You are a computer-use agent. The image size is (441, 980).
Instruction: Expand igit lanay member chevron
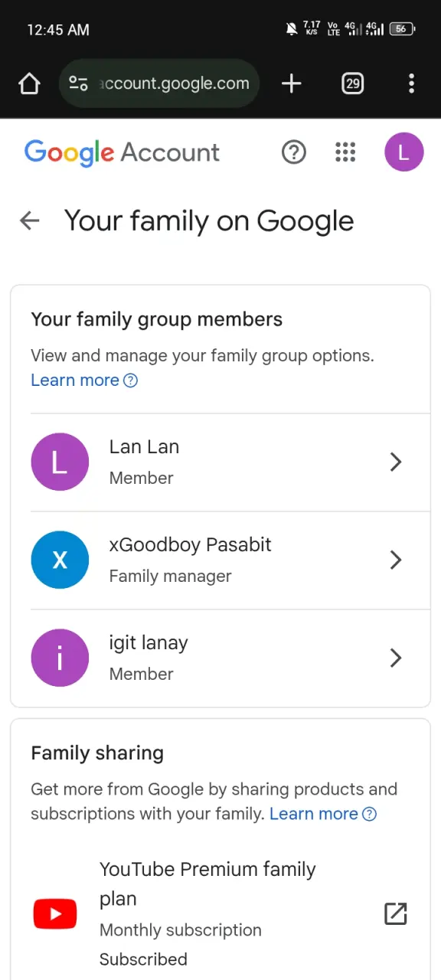point(396,658)
